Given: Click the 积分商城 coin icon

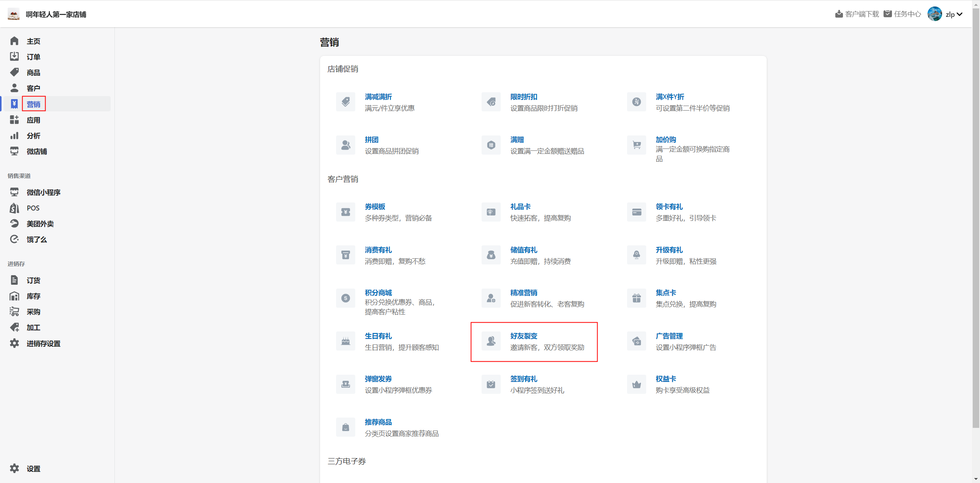Looking at the screenshot, I should tap(345, 298).
